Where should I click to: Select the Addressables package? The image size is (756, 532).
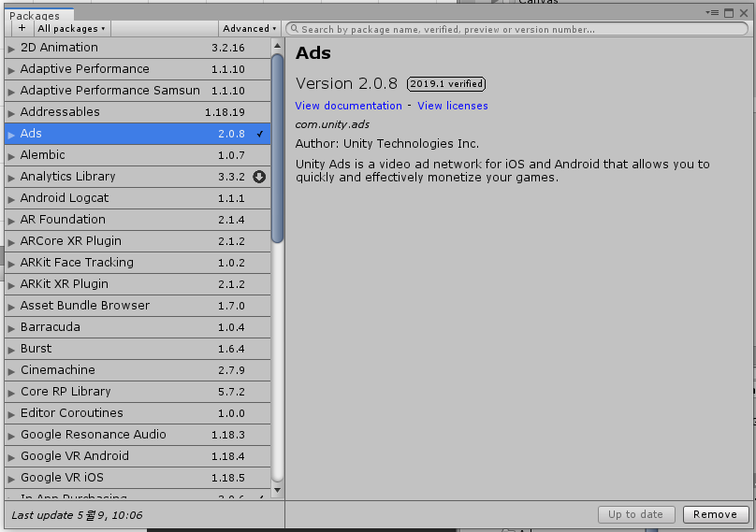pyautogui.click(x=138, y=112)
